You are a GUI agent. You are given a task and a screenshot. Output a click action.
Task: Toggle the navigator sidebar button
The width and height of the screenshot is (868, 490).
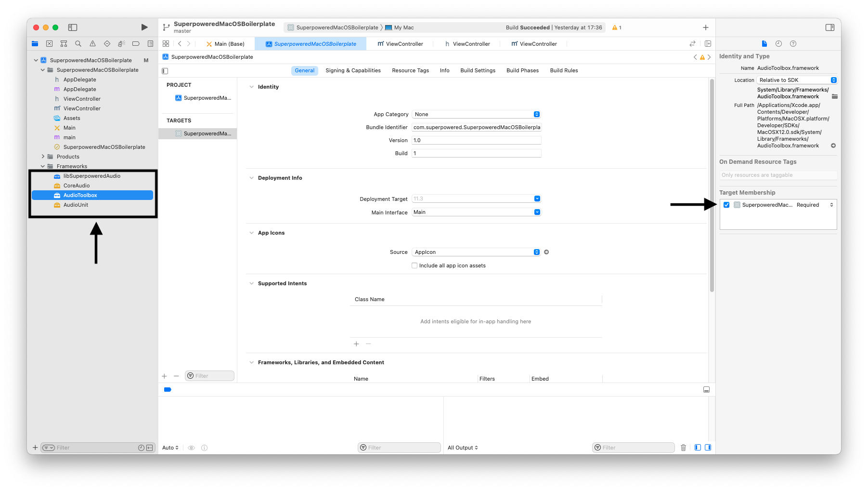click(x=73, y=27)
